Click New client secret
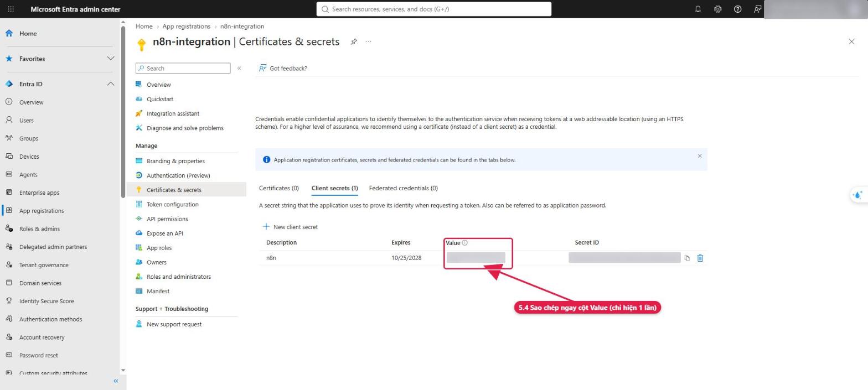 [290, 227]
